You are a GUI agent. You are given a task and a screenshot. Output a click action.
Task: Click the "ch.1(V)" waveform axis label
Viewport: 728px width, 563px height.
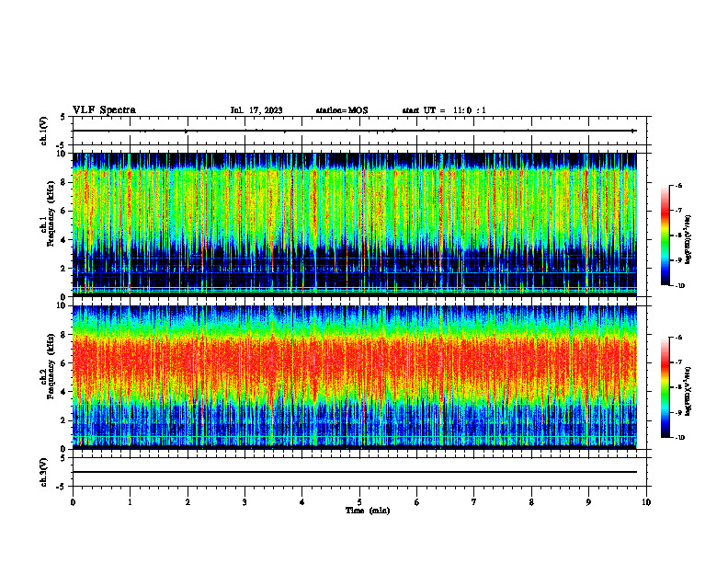[44, 131]
